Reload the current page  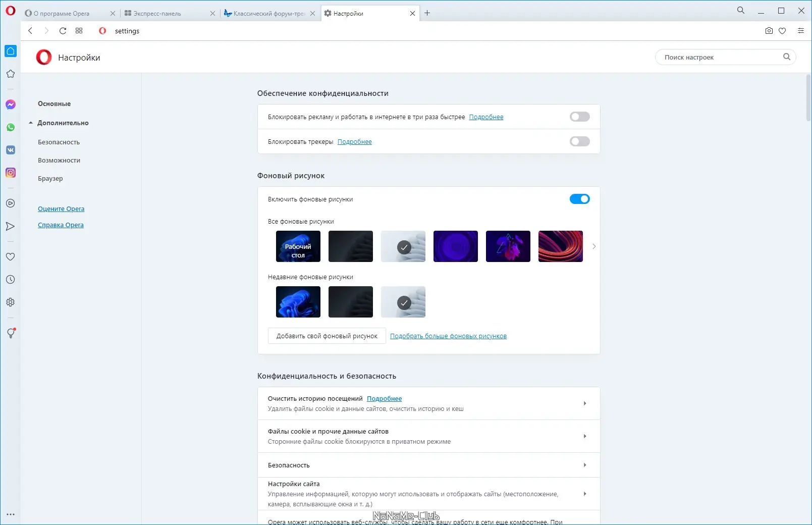point(63,31)
